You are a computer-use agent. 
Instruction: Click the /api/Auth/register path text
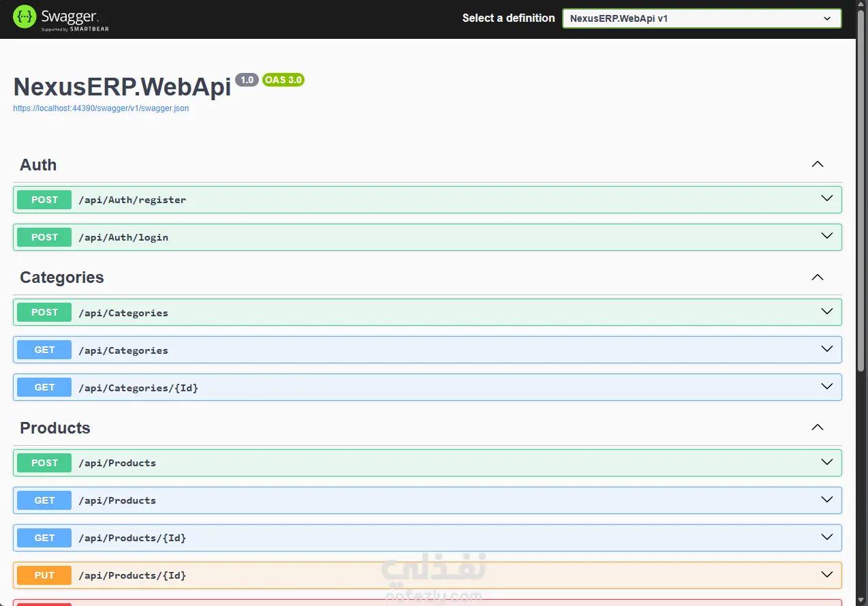(132, 200)
